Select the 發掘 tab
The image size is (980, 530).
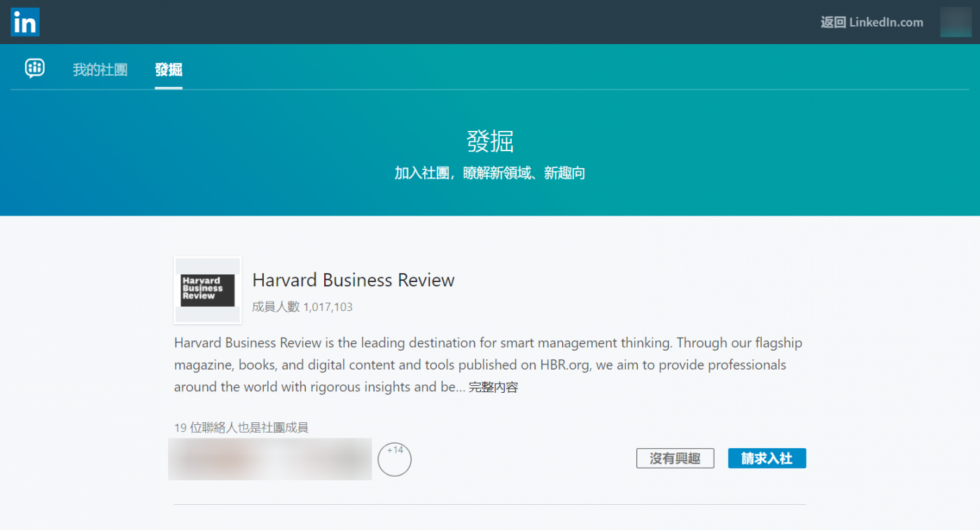169,70
